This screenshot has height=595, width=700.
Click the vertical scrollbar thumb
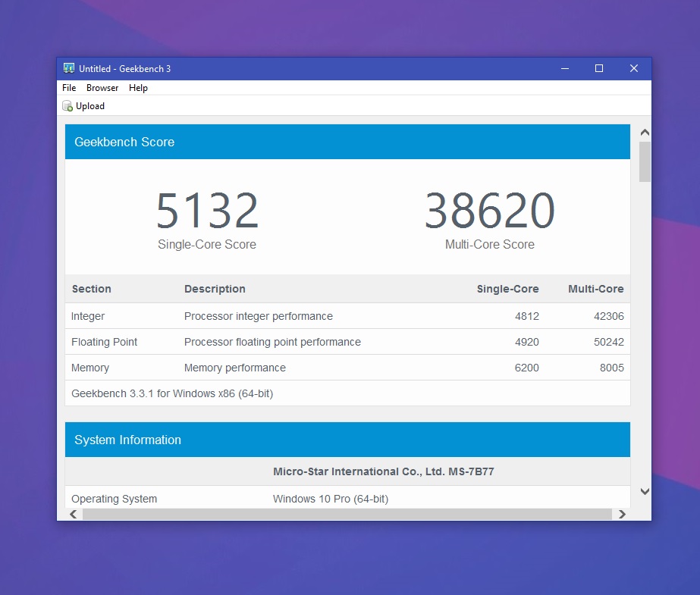pos(645,162)
